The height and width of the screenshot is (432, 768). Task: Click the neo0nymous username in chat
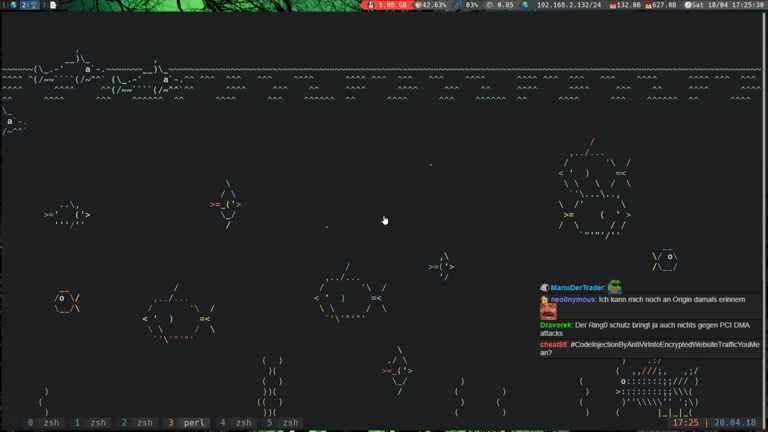pos(573,300)
